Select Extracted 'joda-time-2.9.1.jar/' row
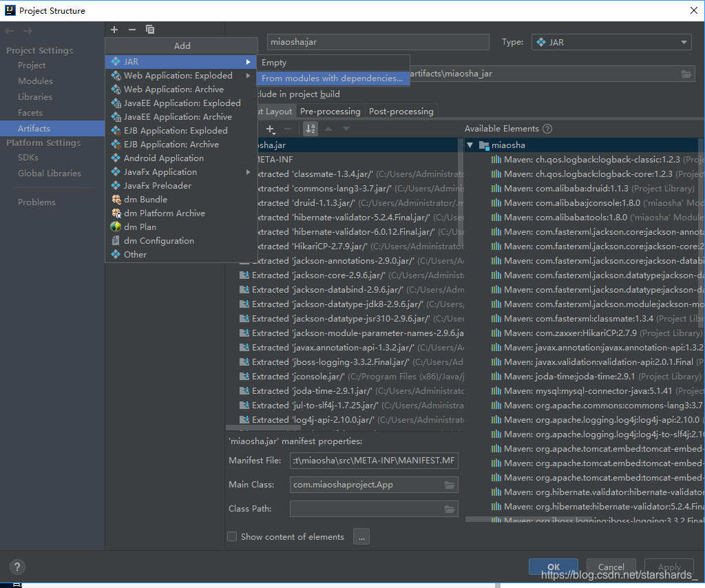The image size is (705, 588). (352, 390)
